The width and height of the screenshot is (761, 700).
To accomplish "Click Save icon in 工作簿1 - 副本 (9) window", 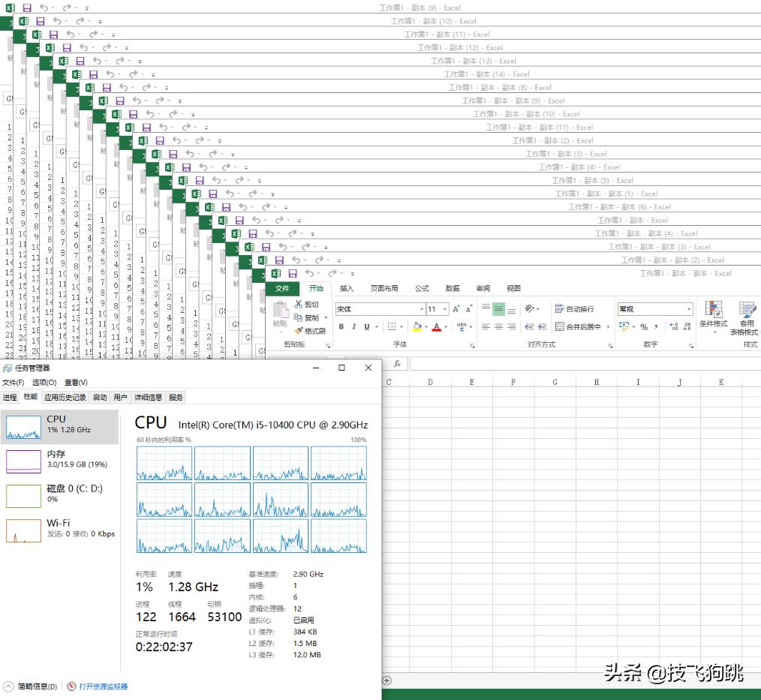I will click(x=27, y=8).
